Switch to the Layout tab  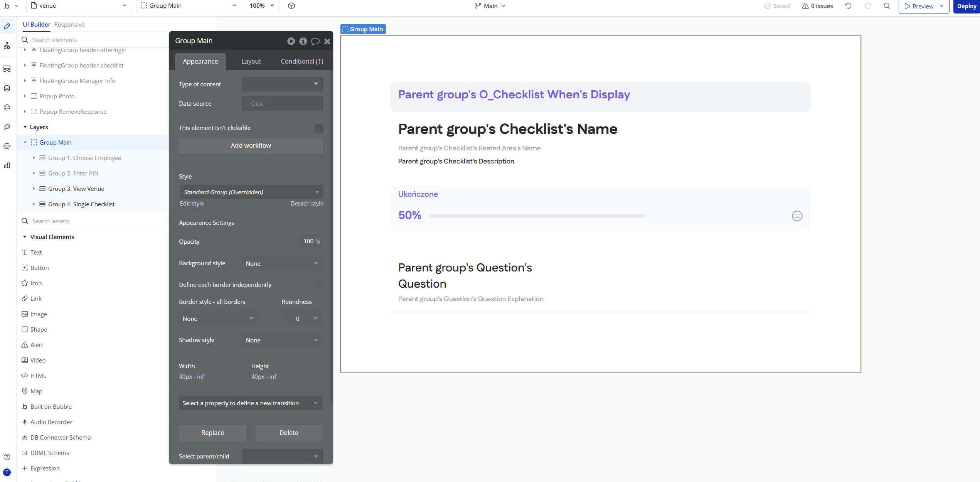[251, 61]
